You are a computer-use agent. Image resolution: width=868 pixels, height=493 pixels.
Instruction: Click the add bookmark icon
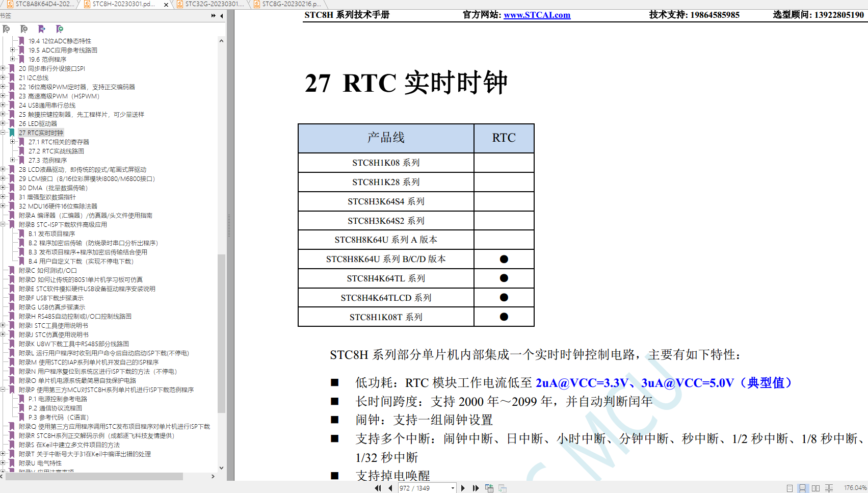pyautogui.click(x=24, y=29)
